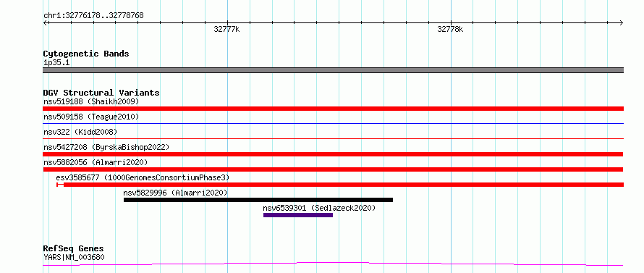Open the Cytogenetic Bands track title
Viewport: 644px width, 273px height.
(x=86, y=54)
